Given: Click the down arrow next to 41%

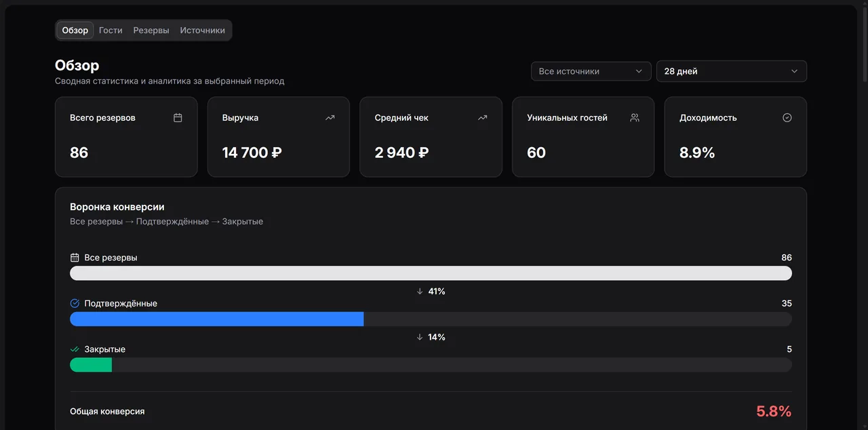Looking at the screenshot, I should [420, 291].
